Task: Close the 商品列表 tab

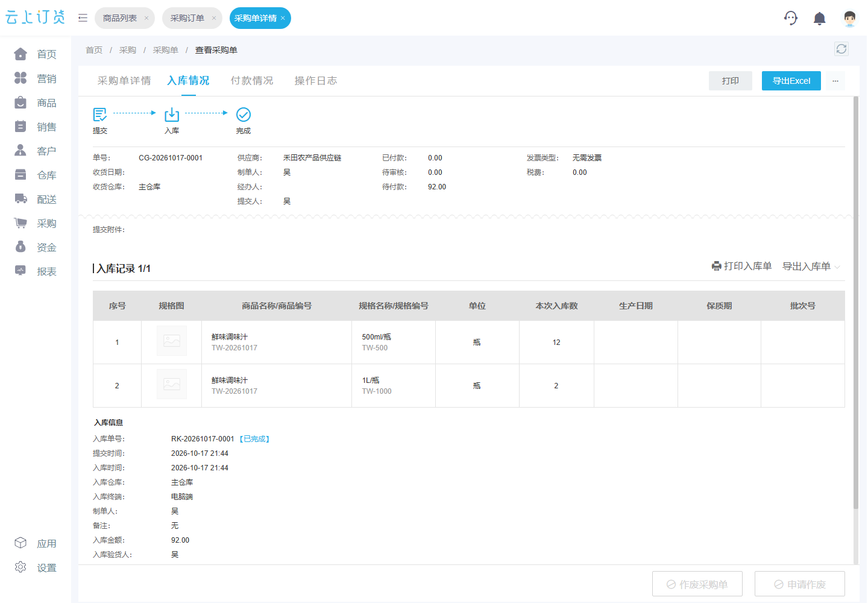Action: tap(146, 18)
